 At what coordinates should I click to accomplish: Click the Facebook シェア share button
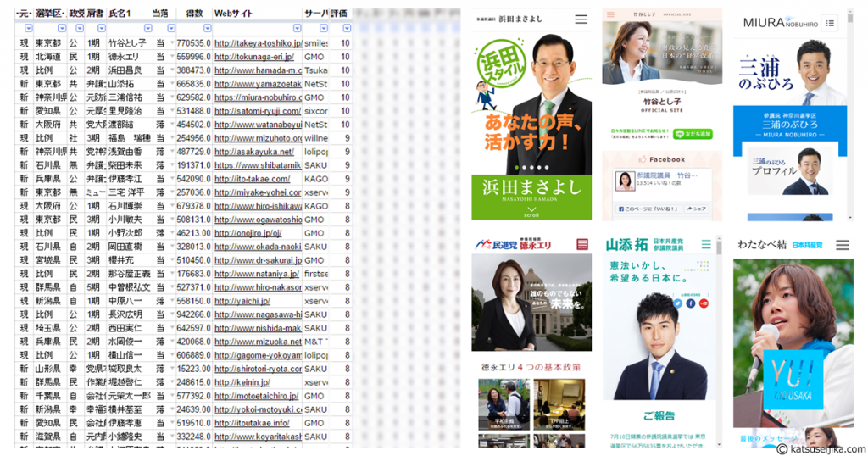696,209
